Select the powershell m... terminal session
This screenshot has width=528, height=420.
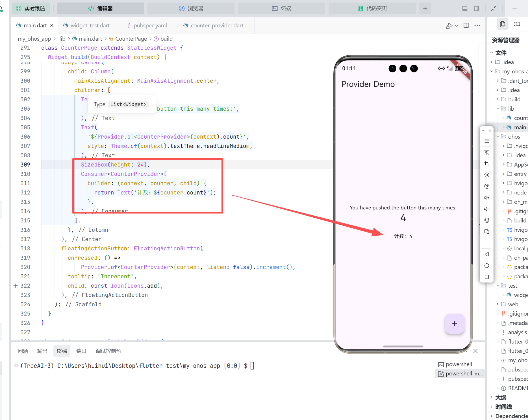tap(460, 373)
